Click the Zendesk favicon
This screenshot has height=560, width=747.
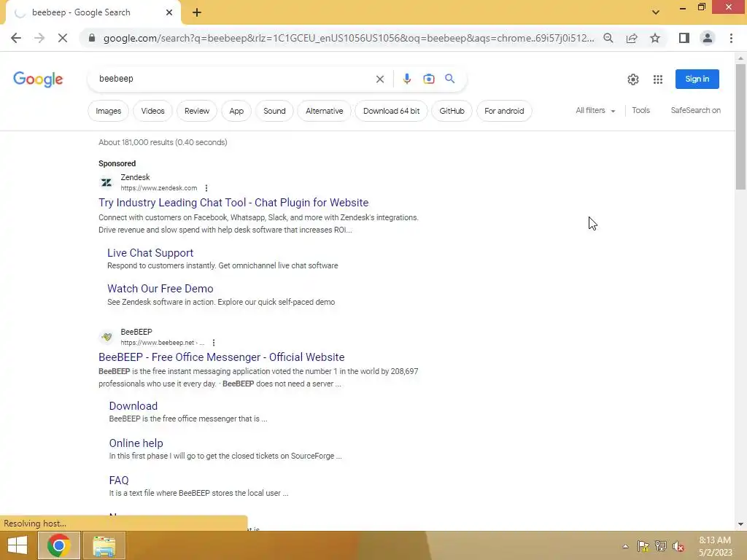click(x=107, y=182)
